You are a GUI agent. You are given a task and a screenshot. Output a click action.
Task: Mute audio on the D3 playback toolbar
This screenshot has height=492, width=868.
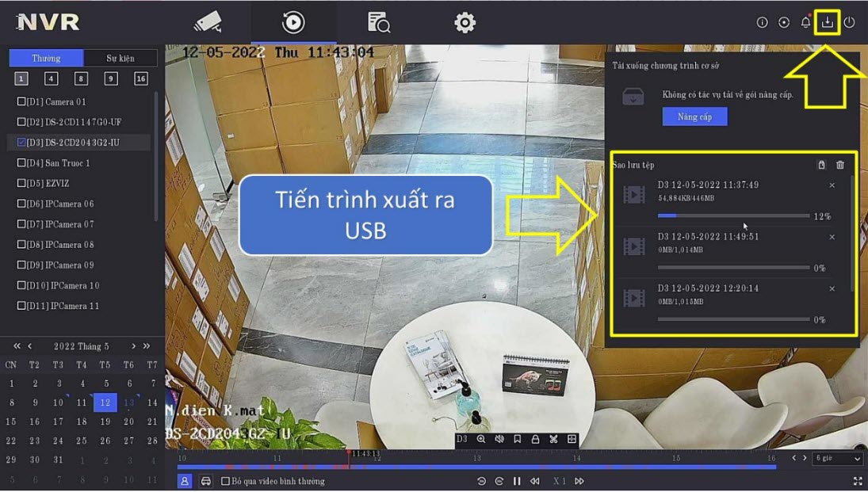[499, 439]
